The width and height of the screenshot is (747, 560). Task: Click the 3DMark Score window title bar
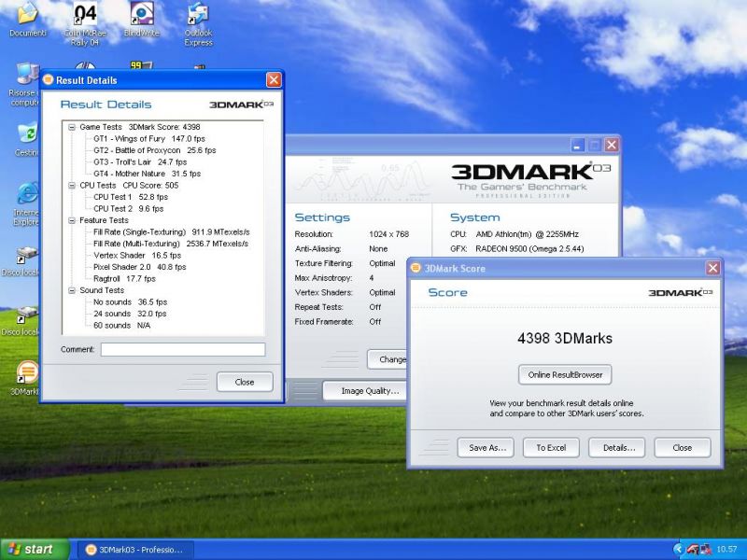coord(565,268)
